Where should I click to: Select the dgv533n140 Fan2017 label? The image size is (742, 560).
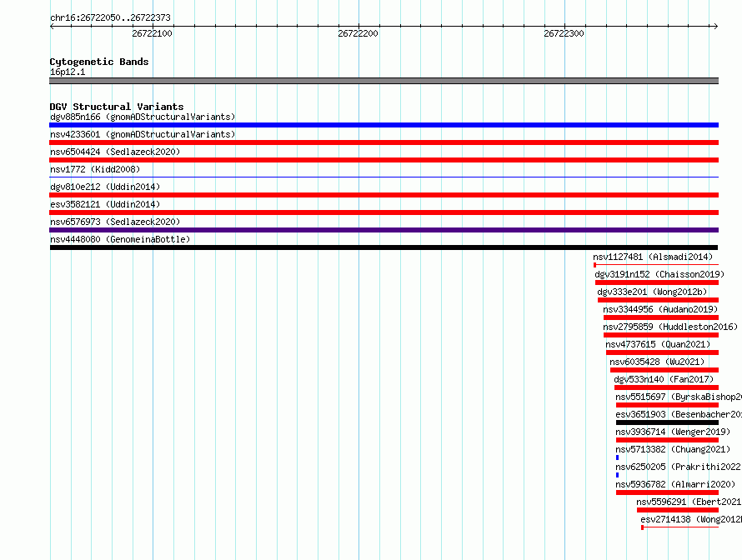tap(664, 379)
